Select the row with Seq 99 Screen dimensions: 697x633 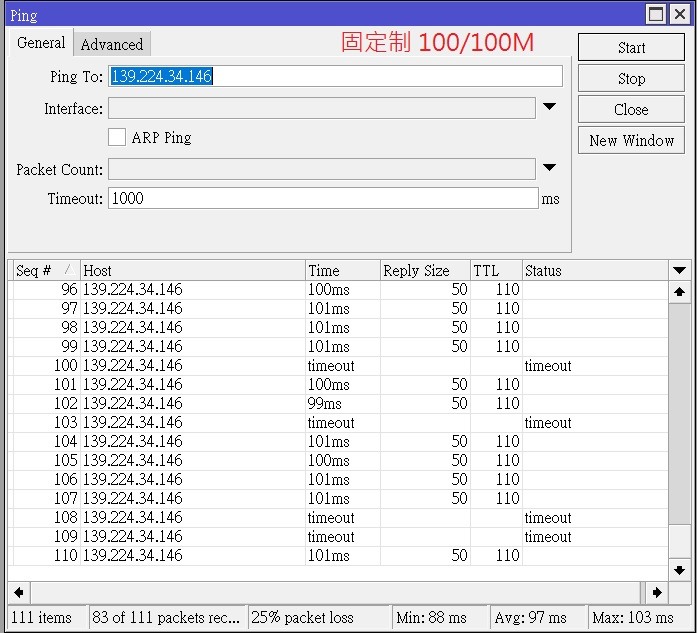tap(340, 347)
